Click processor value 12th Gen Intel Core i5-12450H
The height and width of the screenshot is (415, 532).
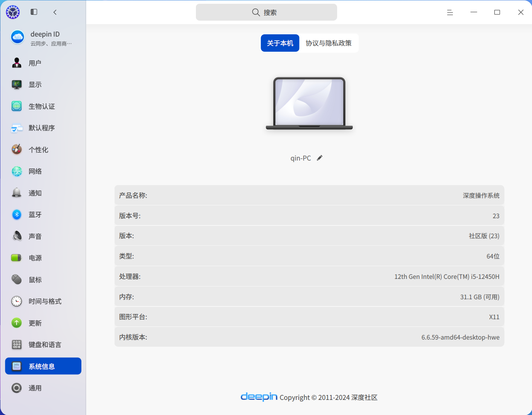(x=447, y=277)
